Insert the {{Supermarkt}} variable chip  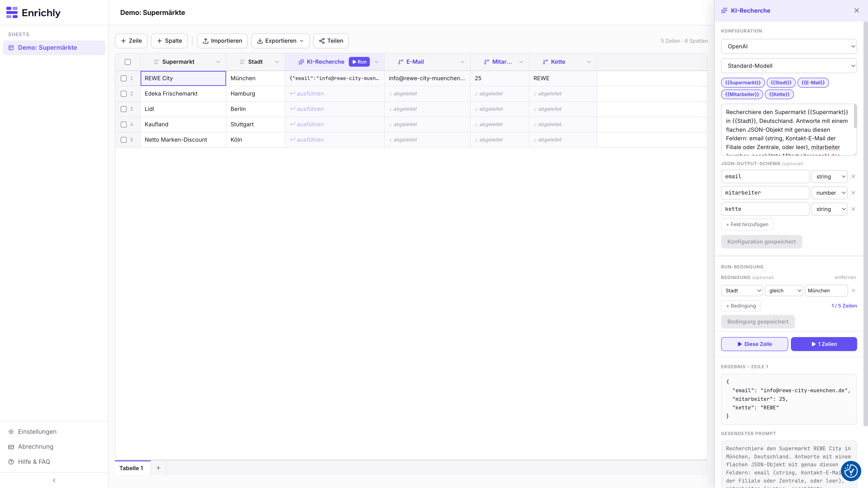point(743,82)
